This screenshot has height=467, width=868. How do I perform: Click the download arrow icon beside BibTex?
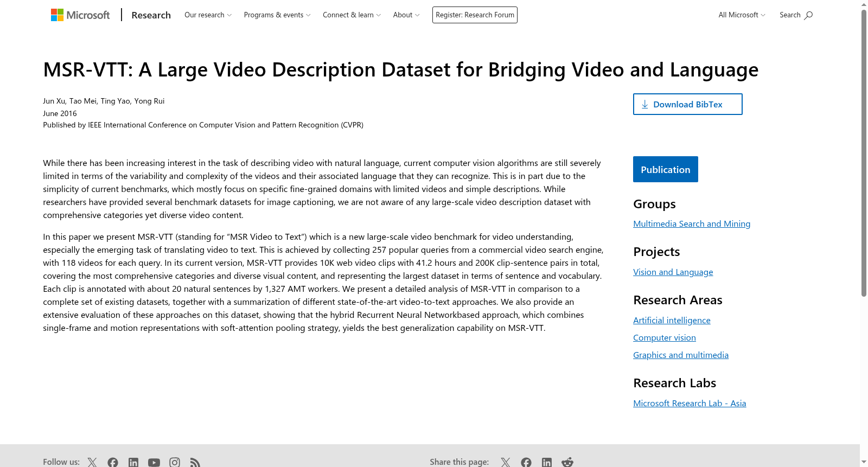tap(645, 104)
